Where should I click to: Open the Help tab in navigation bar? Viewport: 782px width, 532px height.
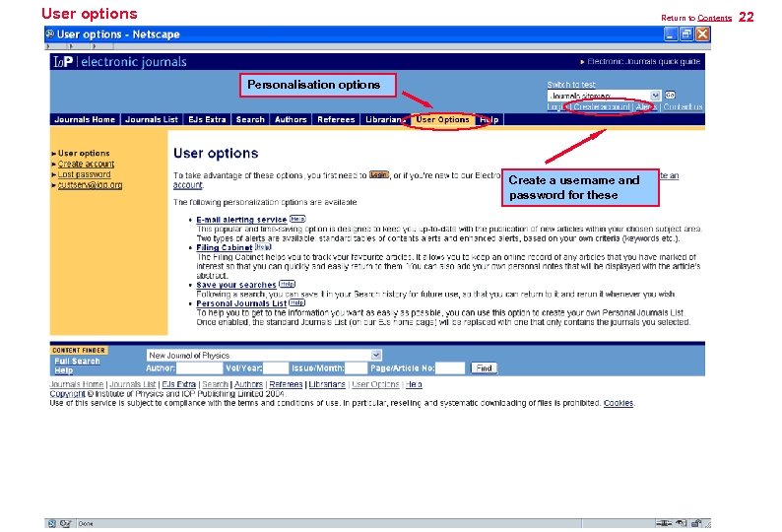pos(489,120)
